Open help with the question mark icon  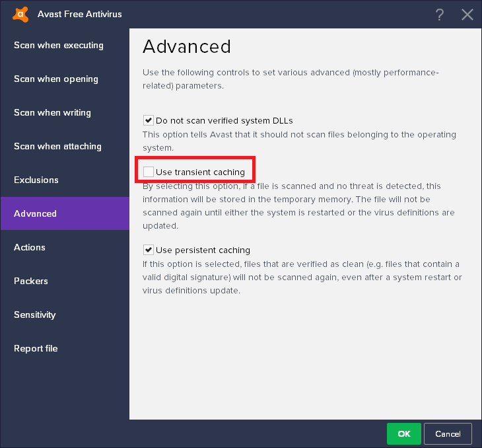click(x=440, y=15)
